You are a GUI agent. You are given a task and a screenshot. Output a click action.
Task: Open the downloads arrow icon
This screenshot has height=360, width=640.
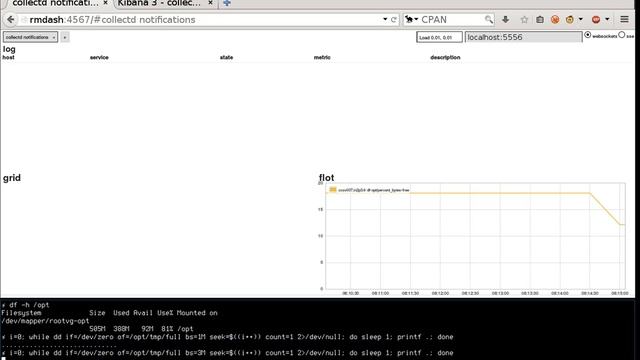505,19
